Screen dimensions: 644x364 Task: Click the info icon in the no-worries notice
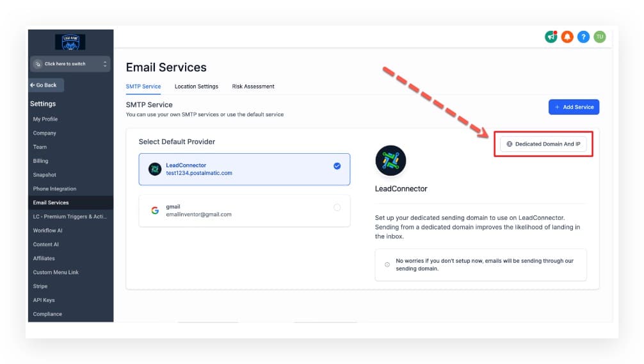[x=387, y=265]
